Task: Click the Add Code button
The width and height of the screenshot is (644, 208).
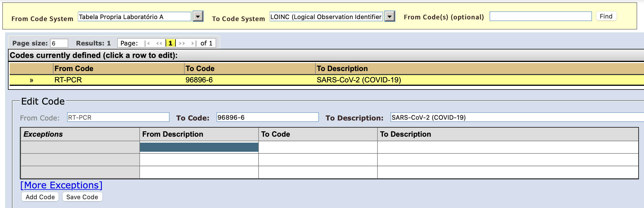Action: click(x=40, y=197)
